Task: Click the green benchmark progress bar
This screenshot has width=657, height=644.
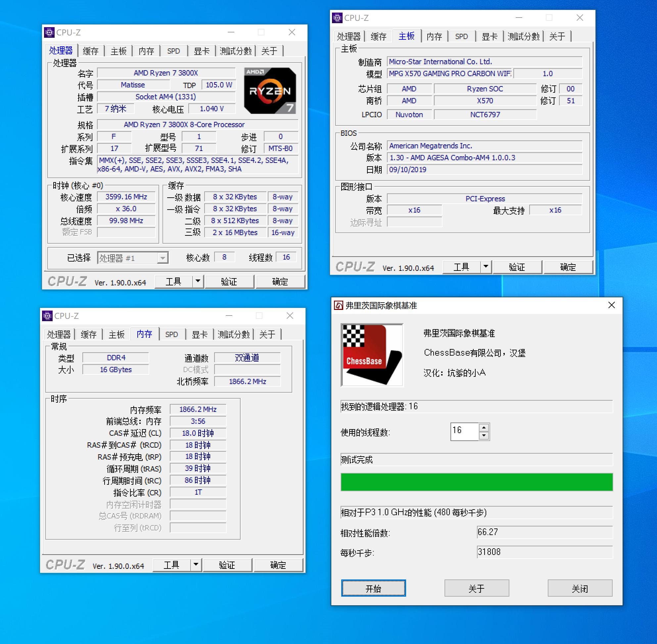Action: pyautogui.click(x=476, y=482)
